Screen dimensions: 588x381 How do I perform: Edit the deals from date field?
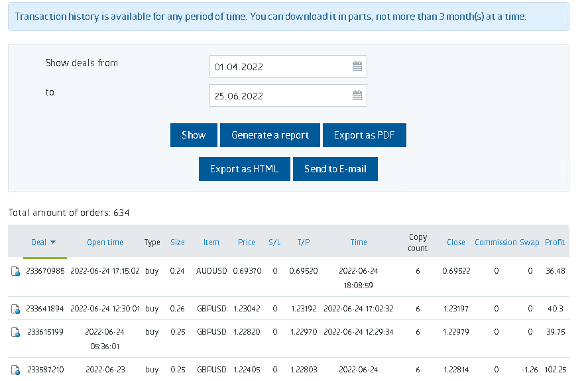[x=288, y=66]
